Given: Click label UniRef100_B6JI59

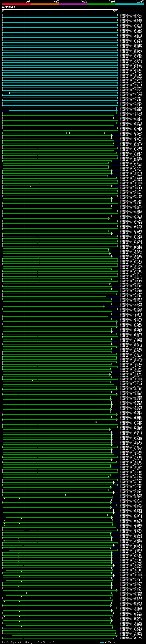Looking at the screenshot, I should (x=131, y=625).
